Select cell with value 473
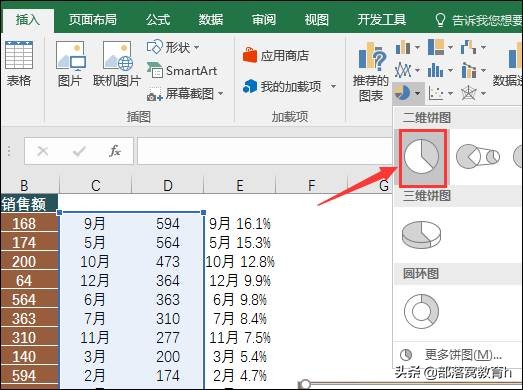The width and height of the screenshot is (523, 390). coord(168,262)
